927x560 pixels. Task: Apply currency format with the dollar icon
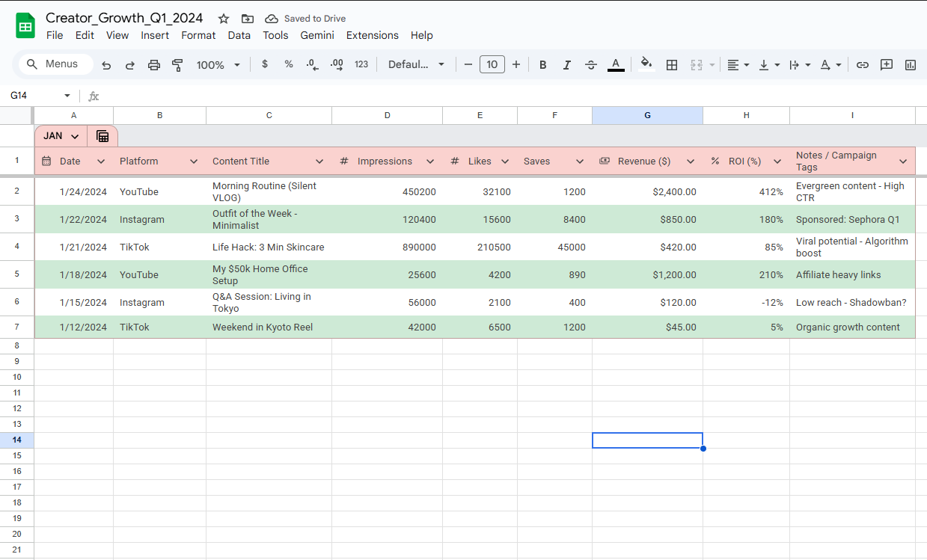(x=264, y=64)
